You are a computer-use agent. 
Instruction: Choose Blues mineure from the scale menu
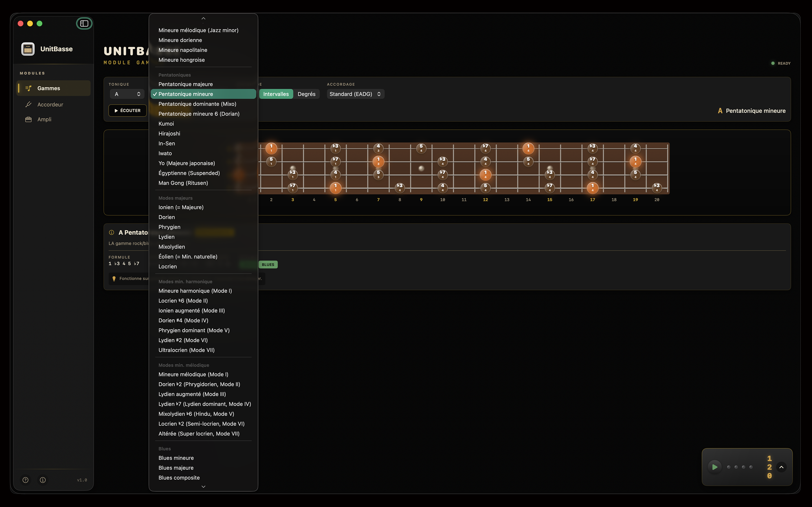point(176,458)
